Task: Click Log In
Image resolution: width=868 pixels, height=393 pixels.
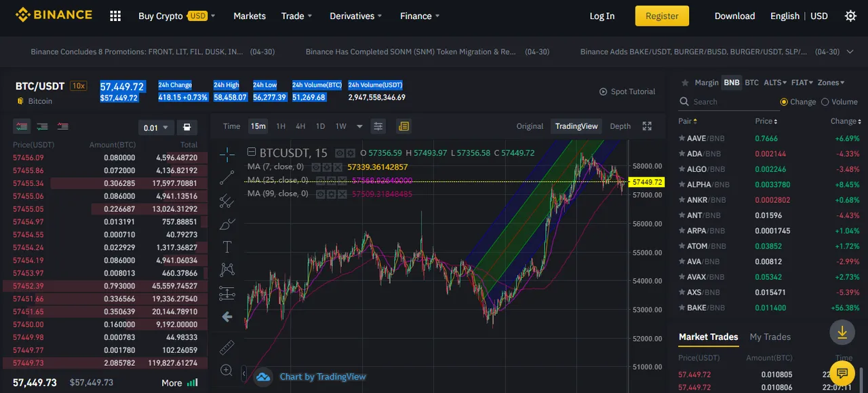Action: [602, 16]
